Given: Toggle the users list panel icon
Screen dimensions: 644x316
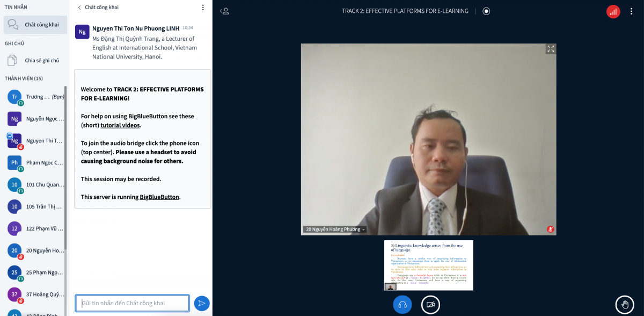Looking at the screenshot, I should [225, 11].
